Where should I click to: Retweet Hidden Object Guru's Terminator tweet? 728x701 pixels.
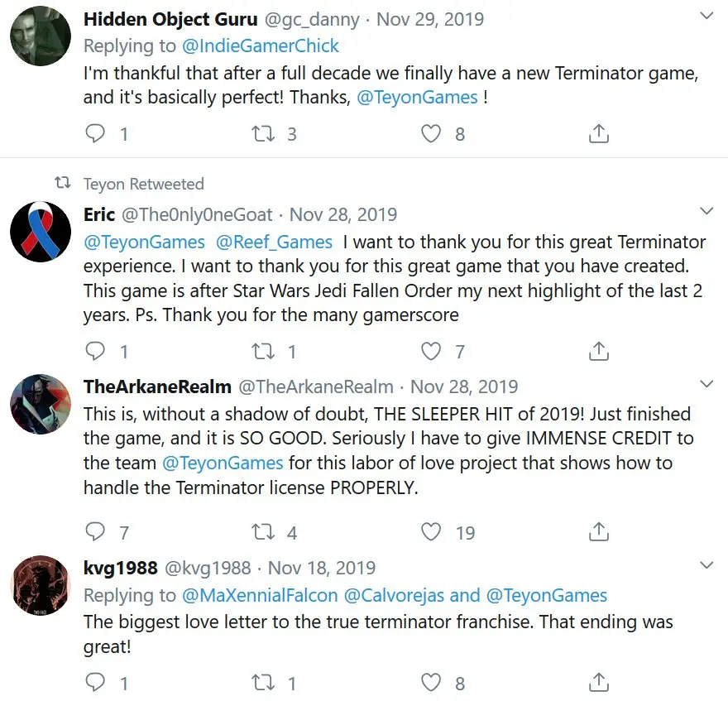click(x=264, y=133)
